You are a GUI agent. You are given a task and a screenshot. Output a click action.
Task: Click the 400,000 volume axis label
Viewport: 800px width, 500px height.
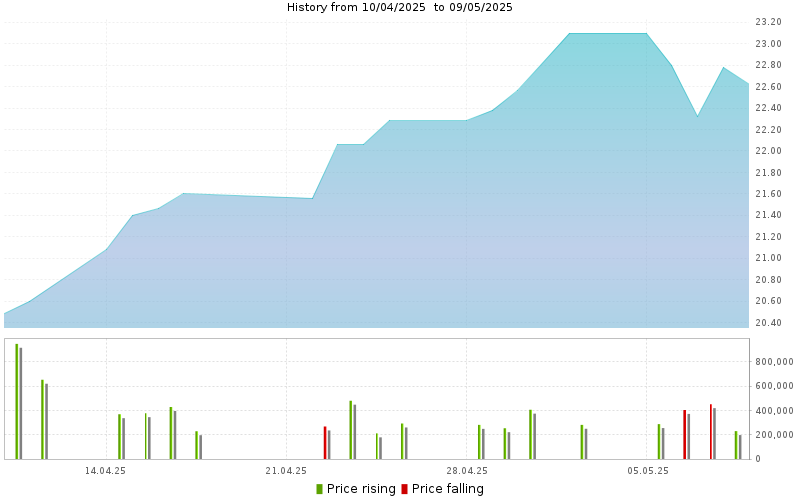(774, 411)
